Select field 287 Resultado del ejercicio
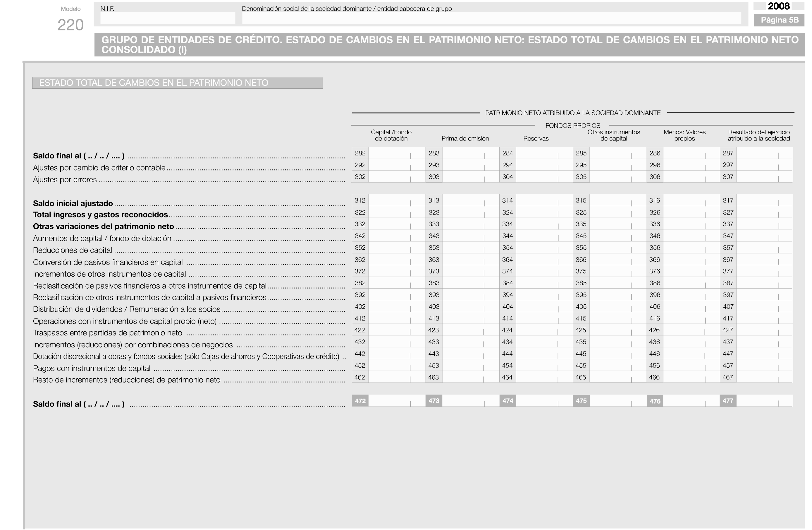This screenshot has height=530, width=812. (x=764, y=153)
